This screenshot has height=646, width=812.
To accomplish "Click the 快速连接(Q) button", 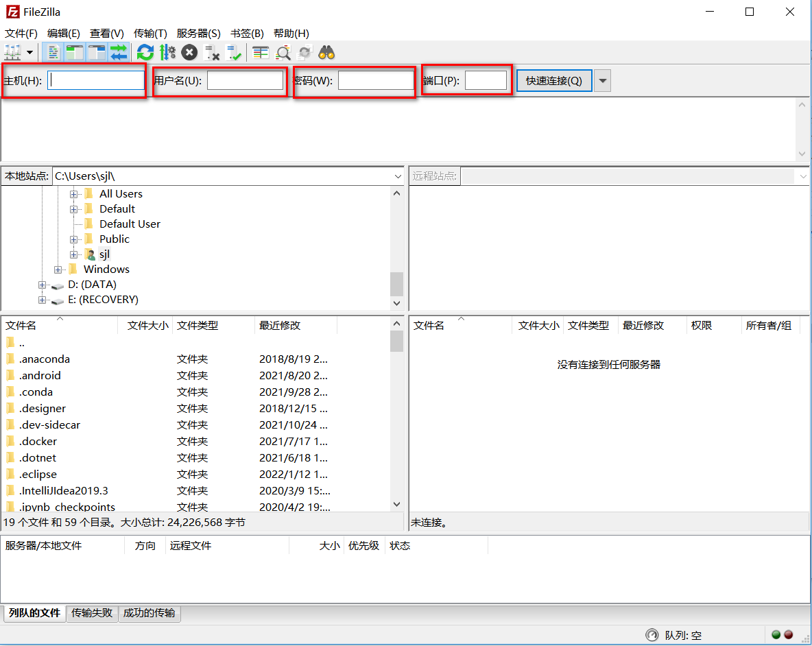I will pyautogui.click(x=554, y=81).
